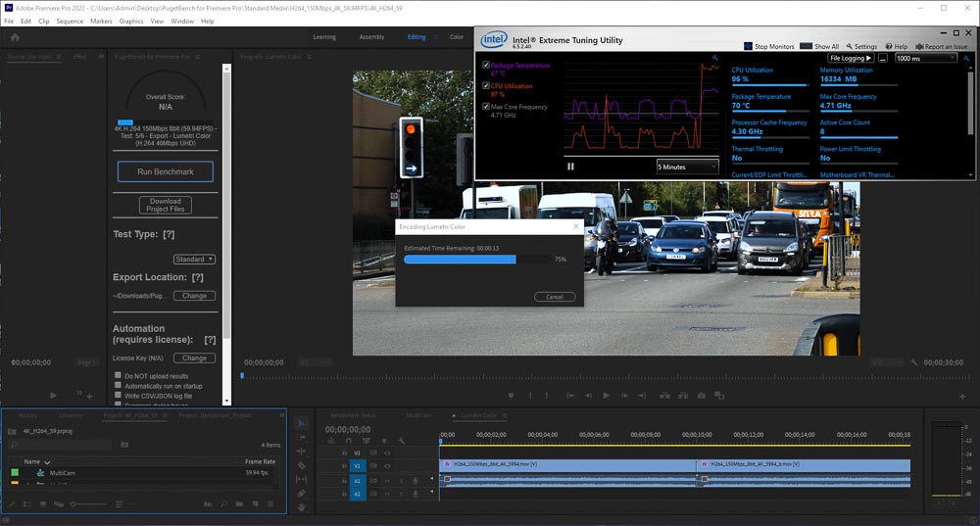Select the Pen tool
This screenshot has width=980, height=526.
(x=301, y=494)
